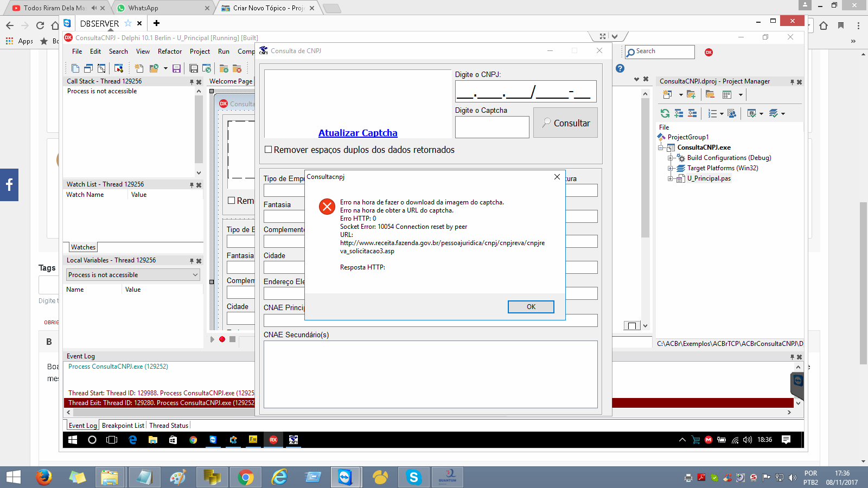This screenshot has height=488, width=868.
Task: Click the New Items toolbar icon
Action: tap(139, 68)
